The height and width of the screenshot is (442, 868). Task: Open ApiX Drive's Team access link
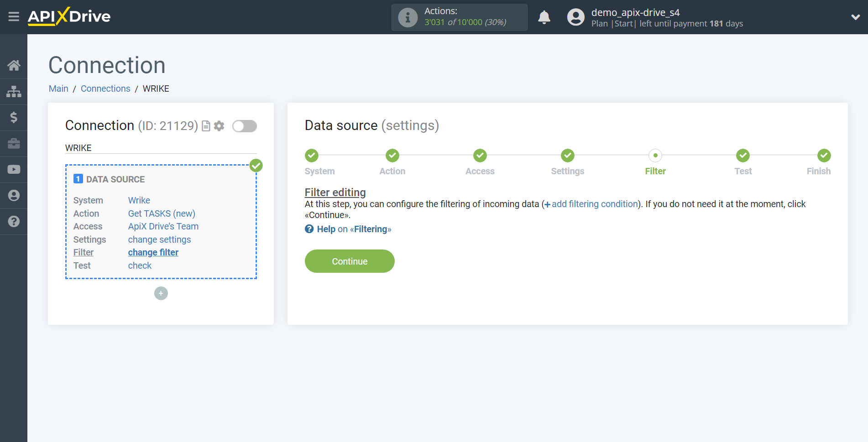163,226
